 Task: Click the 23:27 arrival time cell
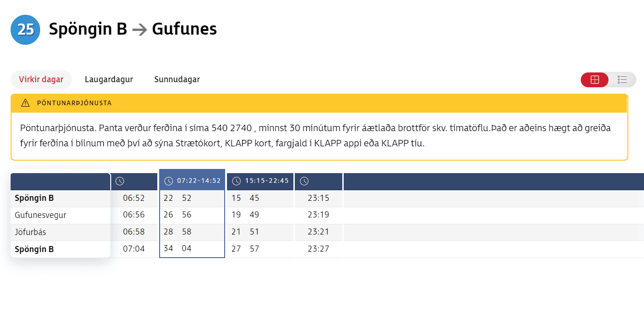click(x=318, y=249)
